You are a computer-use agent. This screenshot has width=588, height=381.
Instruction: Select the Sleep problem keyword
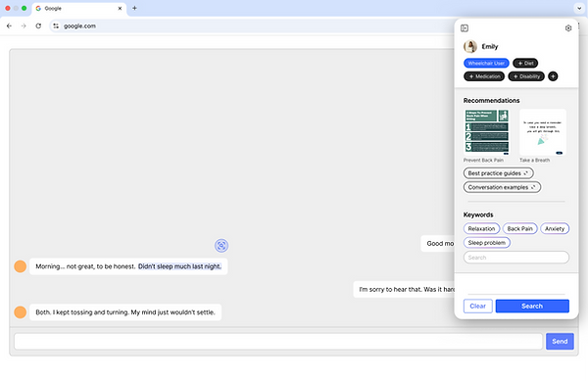487,242
